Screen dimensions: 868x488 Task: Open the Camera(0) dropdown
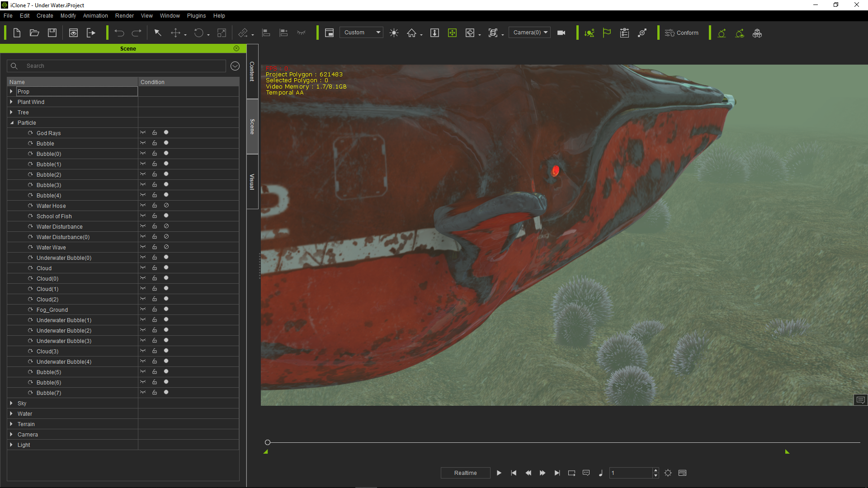pos(529,33)
